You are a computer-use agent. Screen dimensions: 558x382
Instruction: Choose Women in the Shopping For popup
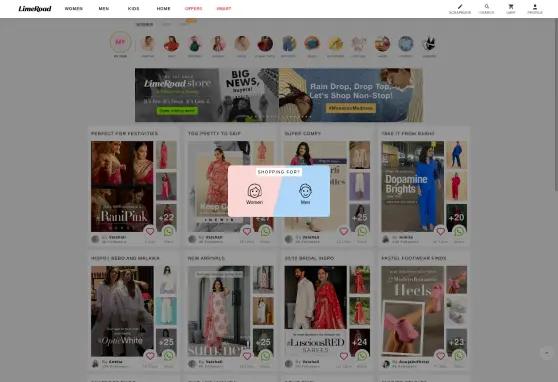pos(254,194)
